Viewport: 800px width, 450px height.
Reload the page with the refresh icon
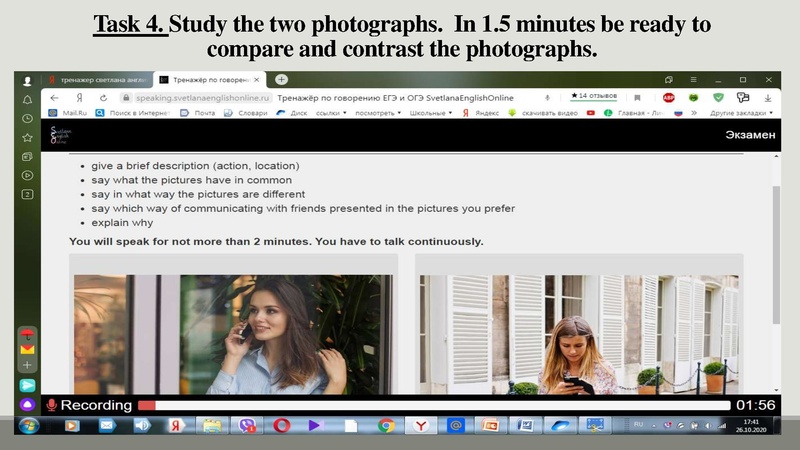click(103, 98)
